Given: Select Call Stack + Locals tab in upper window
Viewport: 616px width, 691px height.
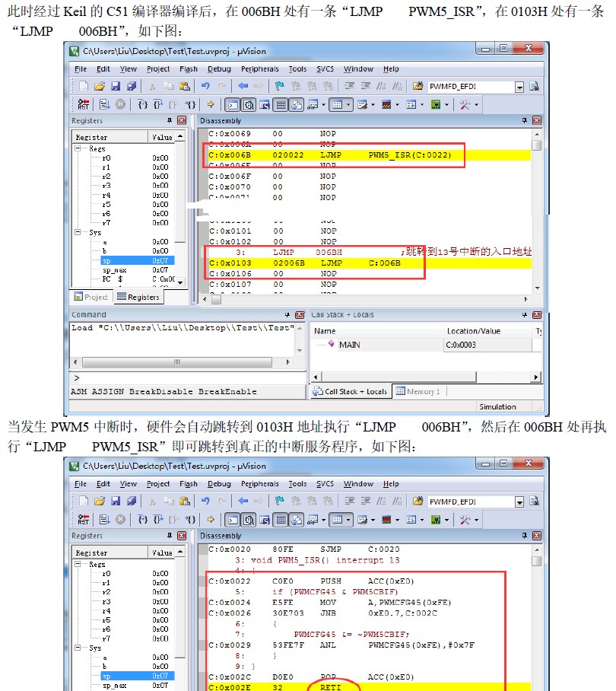Looking at the screenshot, I should pyautogui.click(x=351, y=391).
